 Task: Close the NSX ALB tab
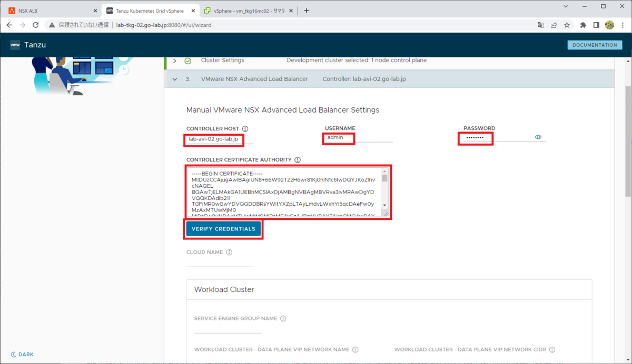95,11
